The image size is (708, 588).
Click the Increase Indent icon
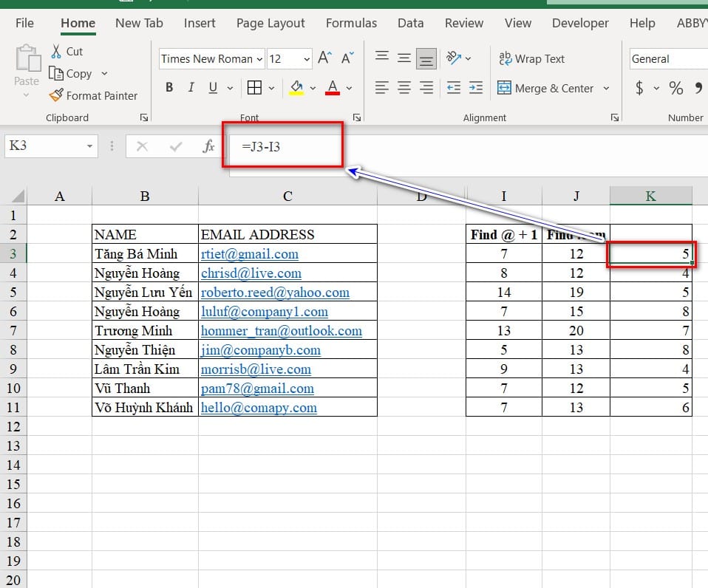tap(477, 88)
